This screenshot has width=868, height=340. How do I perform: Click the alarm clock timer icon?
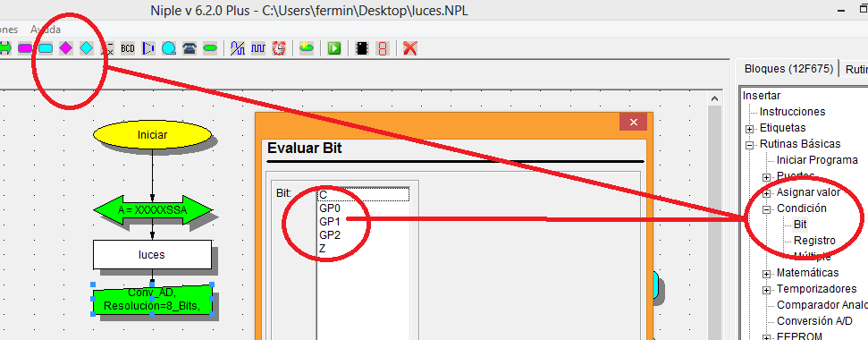click(279, 48)
